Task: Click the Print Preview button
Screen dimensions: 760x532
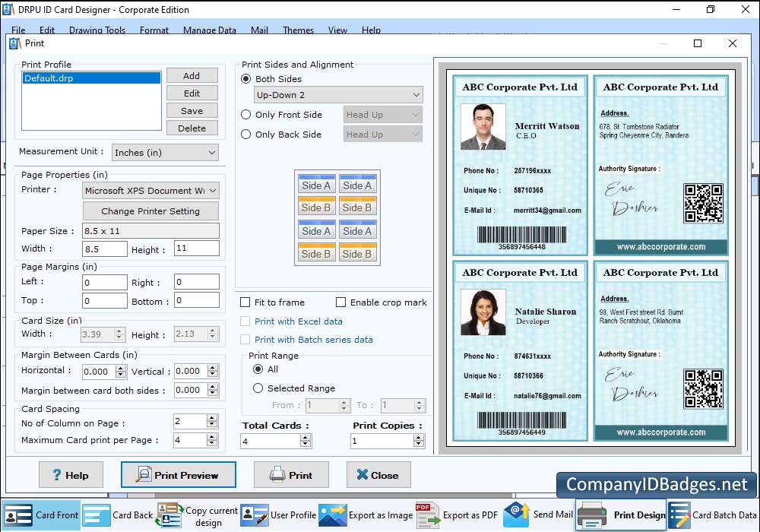Action: pyautogui.click(x=179, y=475)
